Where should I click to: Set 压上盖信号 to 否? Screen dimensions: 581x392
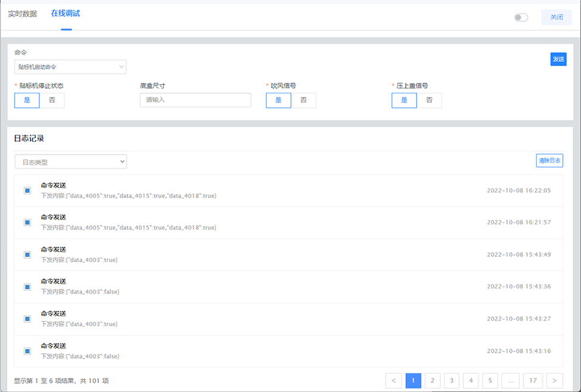(x=429, y=100)
